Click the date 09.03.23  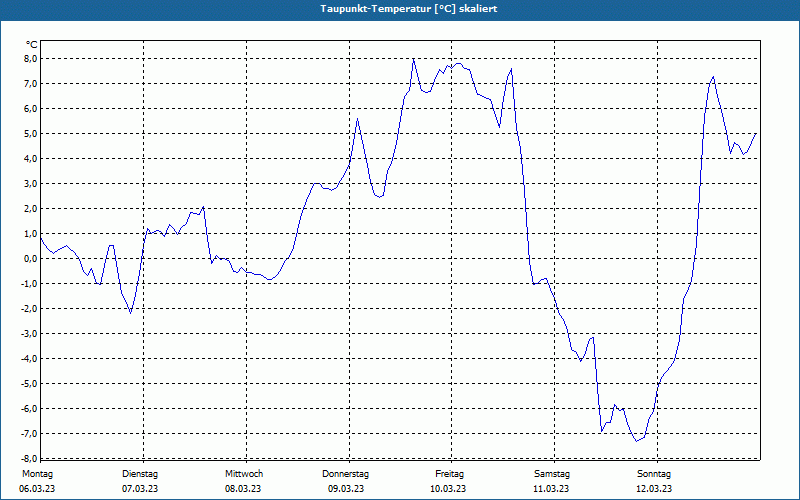coord(346,489)
